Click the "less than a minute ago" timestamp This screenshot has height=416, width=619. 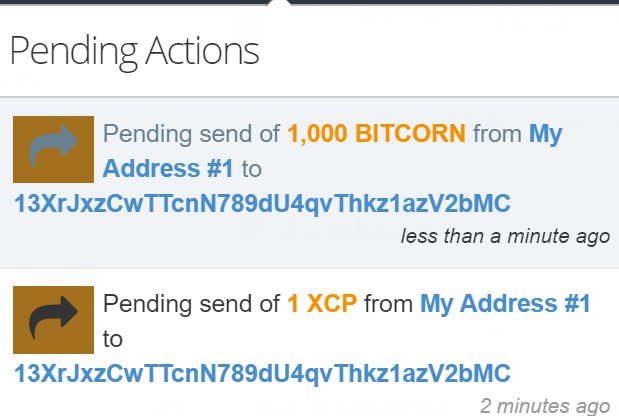coord(505,236)
